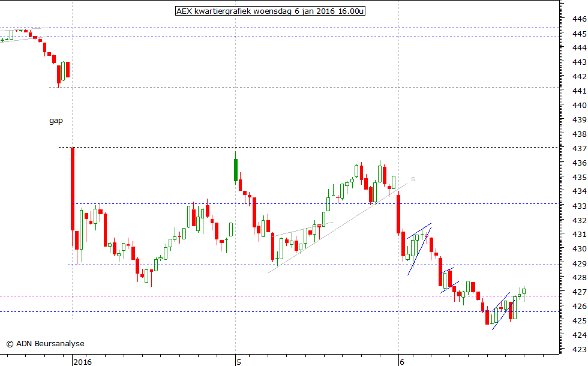
Task: Click the grey 's' trendline label
Action: (x=413, y=179)
